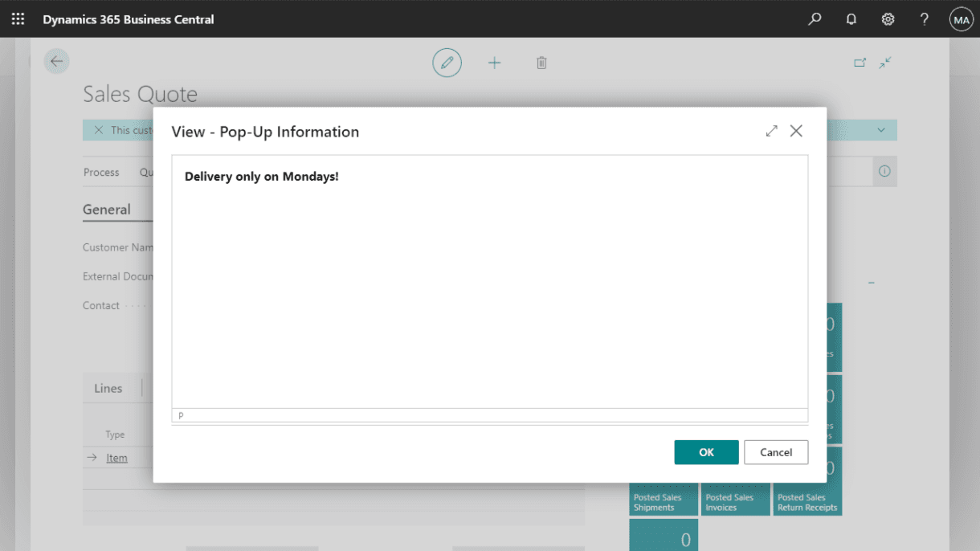Image resolution: width=980 pixels, height=551 pixels.
Task: Click the Dynamics 365 Business Central title
Action: pyautogui.click(x=129, y=19)
